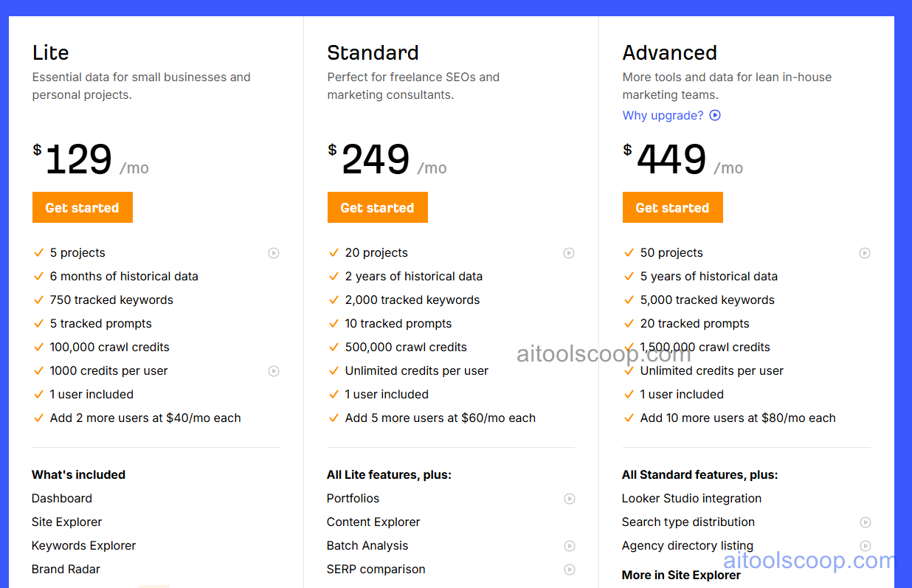This screenshot has height=588, width=912.
Task: Click Keywords Explorer under What's included
Action: (83, 545)
